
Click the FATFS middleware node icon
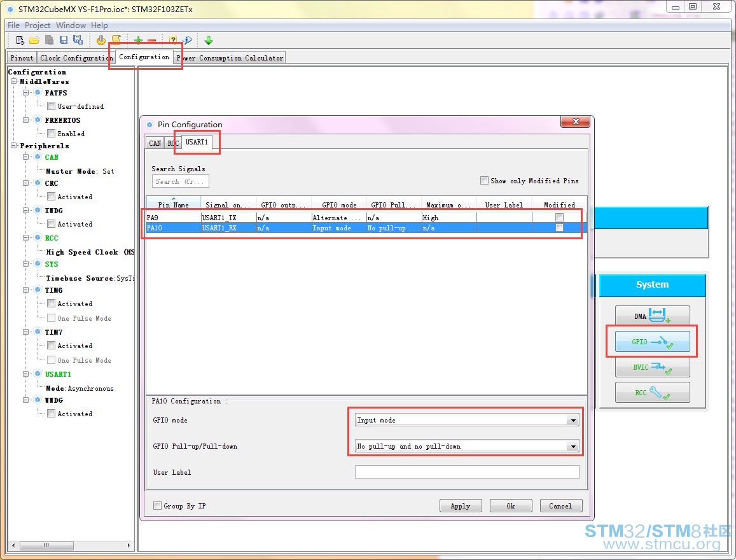pos(38,92)
